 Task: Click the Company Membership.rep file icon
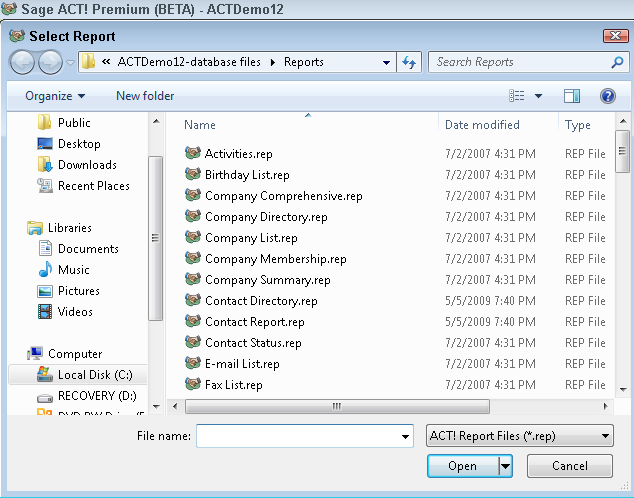(x=193, y=258)
